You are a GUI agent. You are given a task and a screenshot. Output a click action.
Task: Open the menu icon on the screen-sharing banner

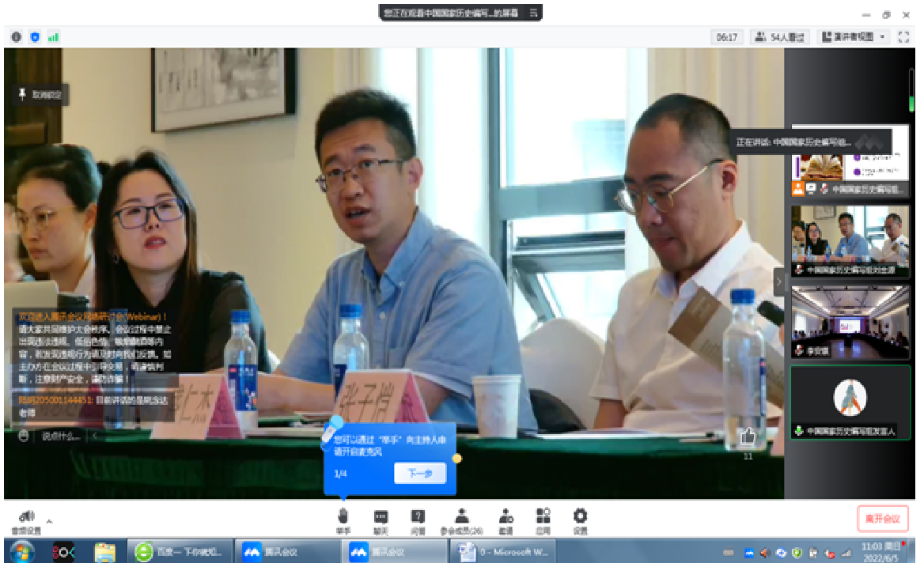[x=533, y=13]
